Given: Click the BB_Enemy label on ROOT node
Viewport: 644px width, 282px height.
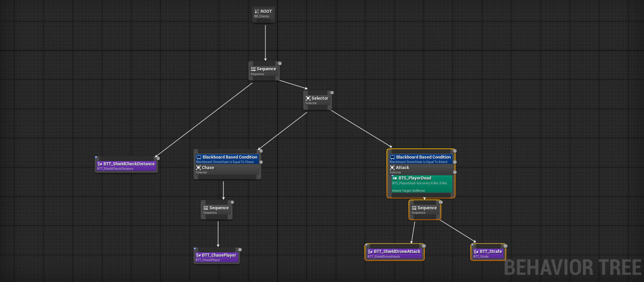Looking at the screenshot, I should (x=262, y=16).
